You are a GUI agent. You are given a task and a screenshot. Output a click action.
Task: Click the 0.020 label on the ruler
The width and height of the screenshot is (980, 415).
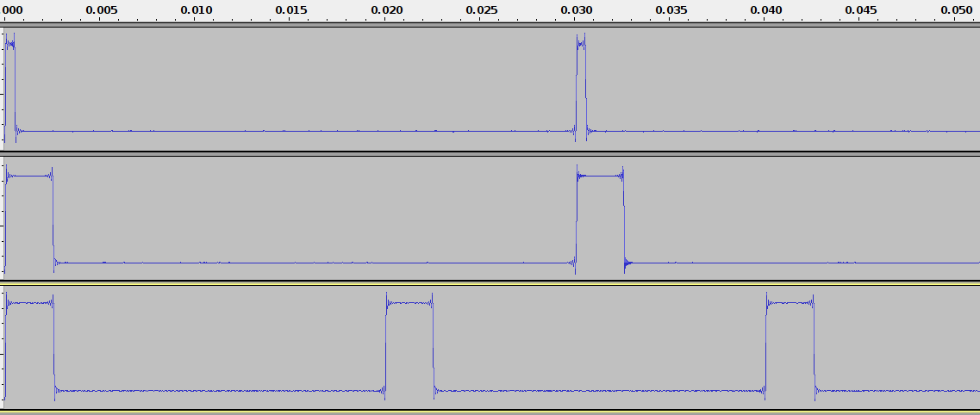386,10
